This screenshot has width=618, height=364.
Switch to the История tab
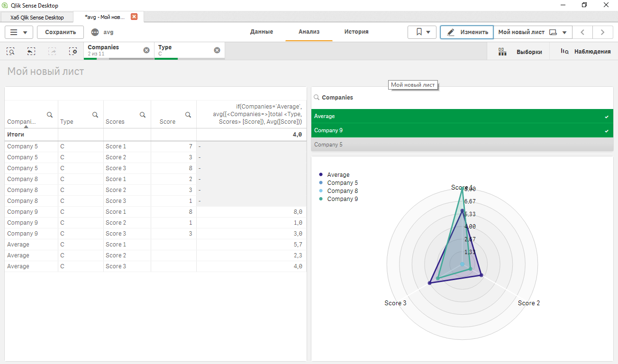(357, 31)
